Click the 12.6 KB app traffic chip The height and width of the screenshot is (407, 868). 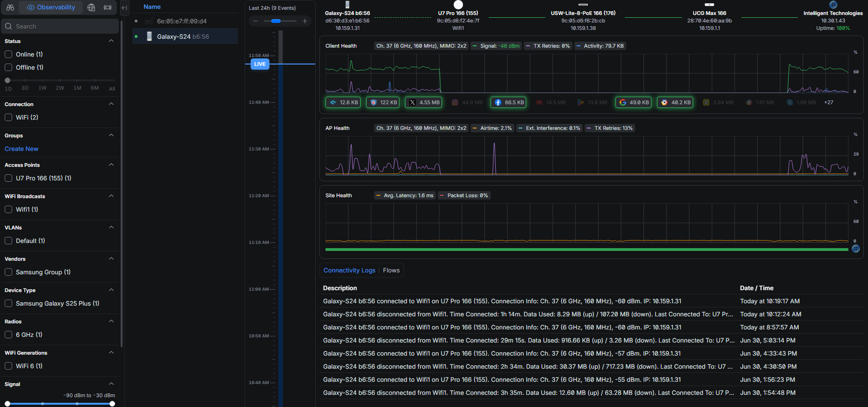pos(343,102)
